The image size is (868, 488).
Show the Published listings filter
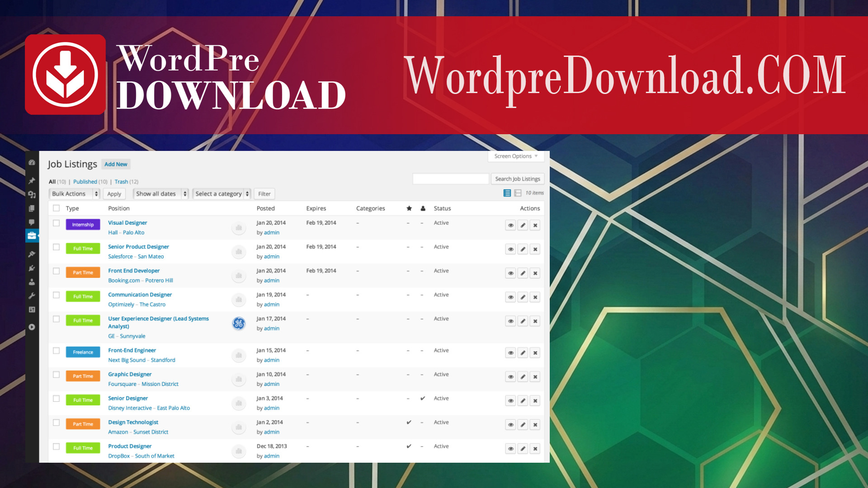click(x=85, y=182)
